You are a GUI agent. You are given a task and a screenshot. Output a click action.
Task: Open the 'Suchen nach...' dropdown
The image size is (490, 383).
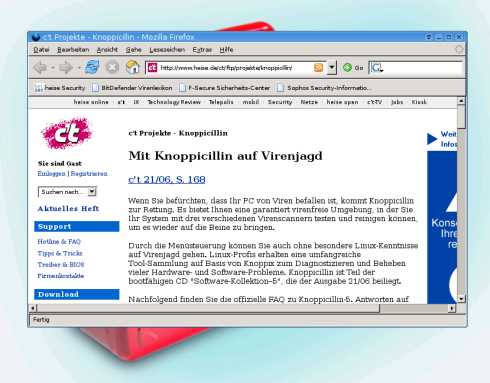tap(92, 192)
